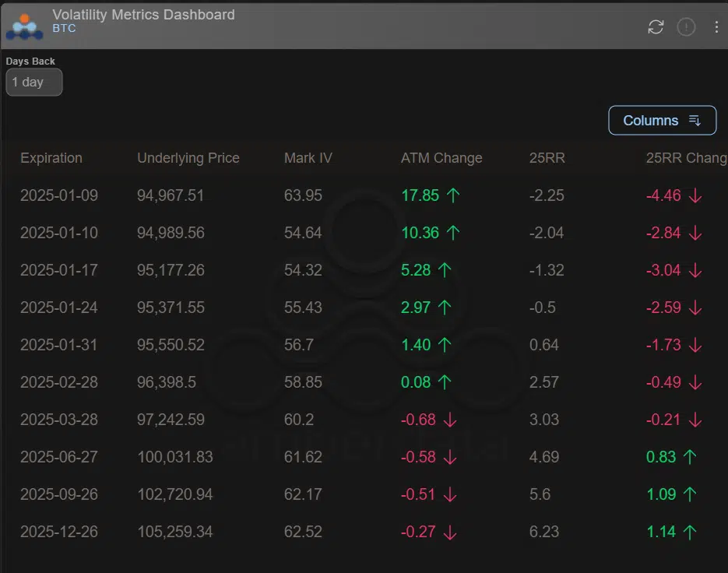Click underlying price 94,967.51
Image resolution: width=728 pixels, height=573 pixels.
[171, 195]
